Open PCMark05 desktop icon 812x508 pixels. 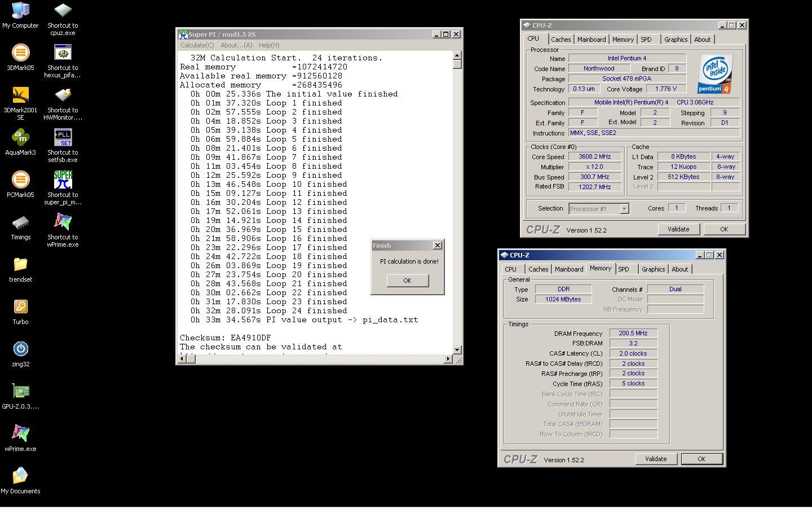click(20, 185)
